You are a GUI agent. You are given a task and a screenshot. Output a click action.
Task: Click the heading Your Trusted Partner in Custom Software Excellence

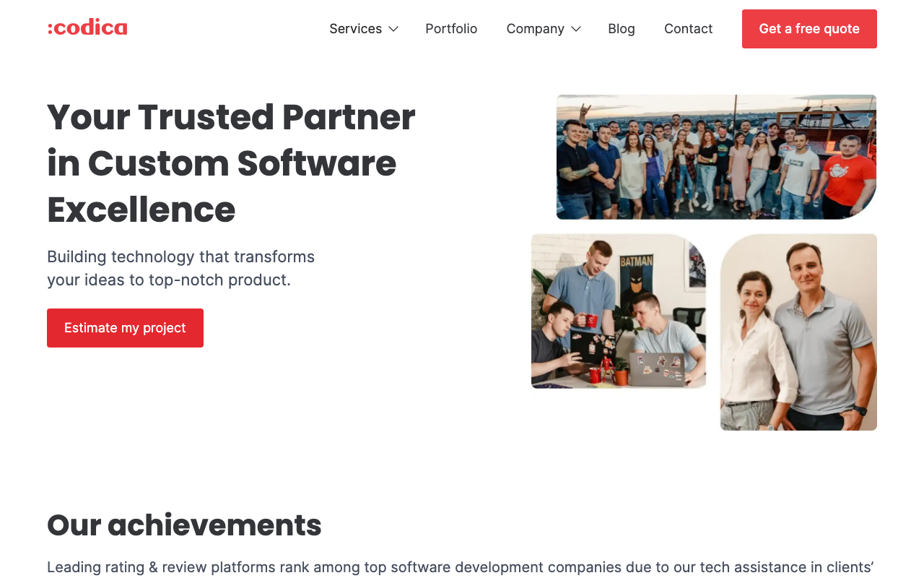(231, 163)
